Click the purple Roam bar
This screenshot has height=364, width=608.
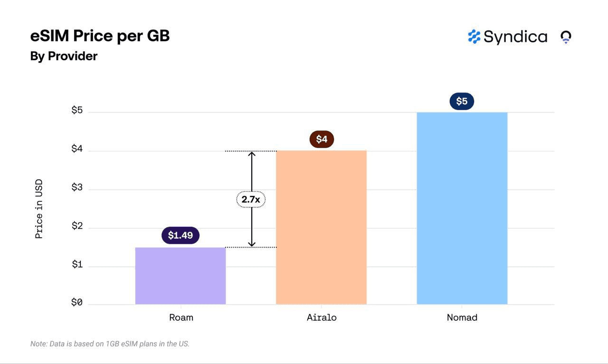coord(180,276)
